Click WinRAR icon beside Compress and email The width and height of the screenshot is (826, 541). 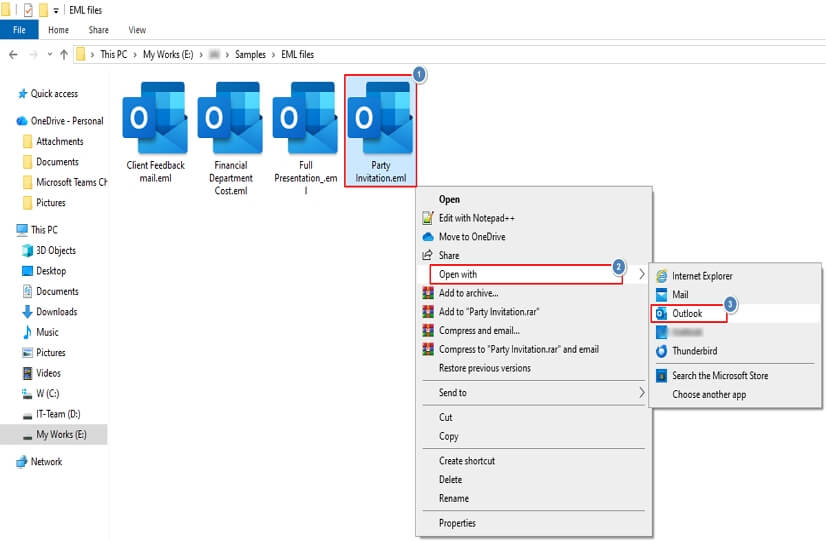[x=428, y=330]
